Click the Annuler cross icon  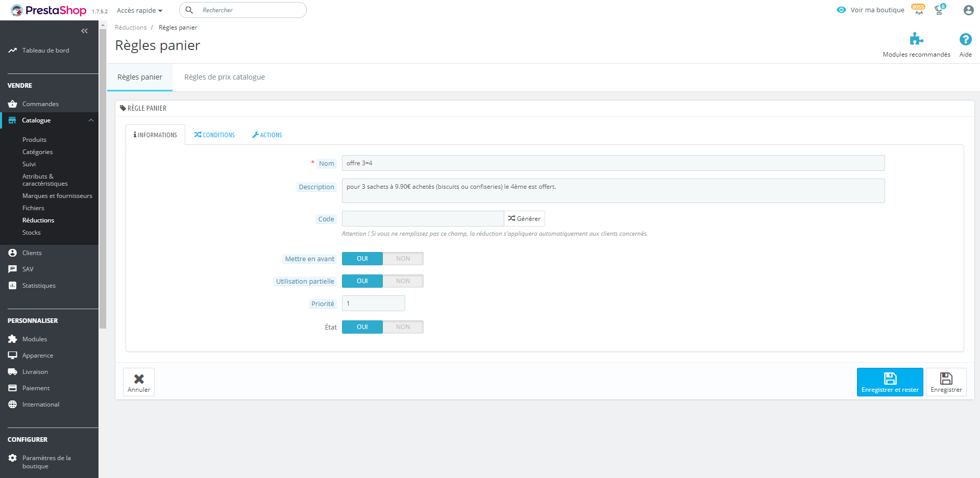coord(139,379)
